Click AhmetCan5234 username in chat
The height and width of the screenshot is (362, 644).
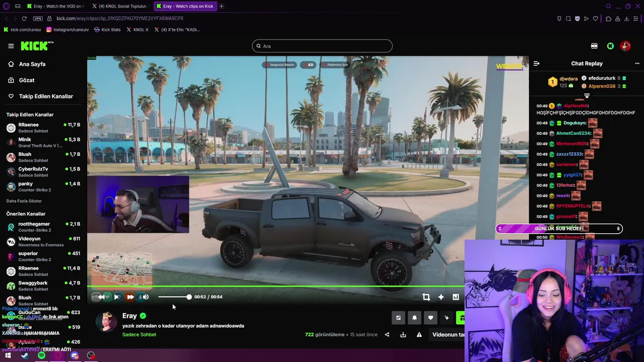pos(573,133)
